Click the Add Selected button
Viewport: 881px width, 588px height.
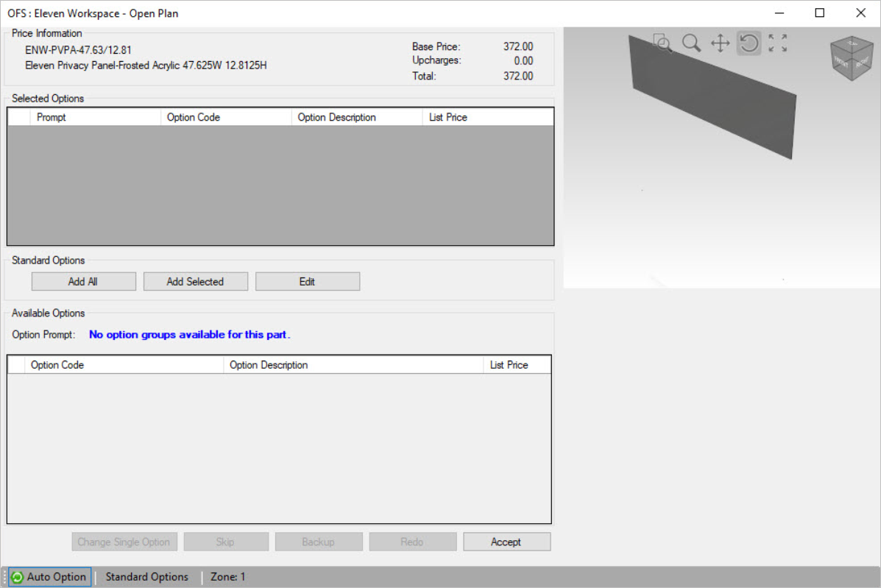[195, 281]
